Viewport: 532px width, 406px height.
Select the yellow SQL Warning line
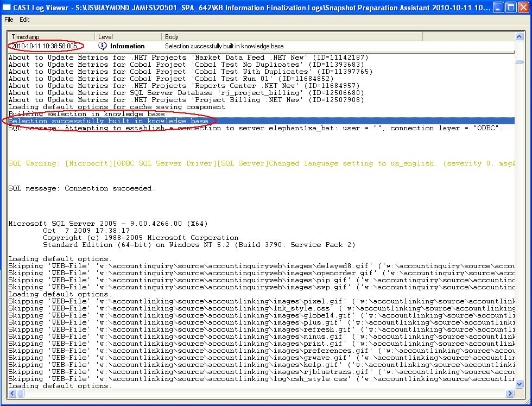(x=261, y=163)
